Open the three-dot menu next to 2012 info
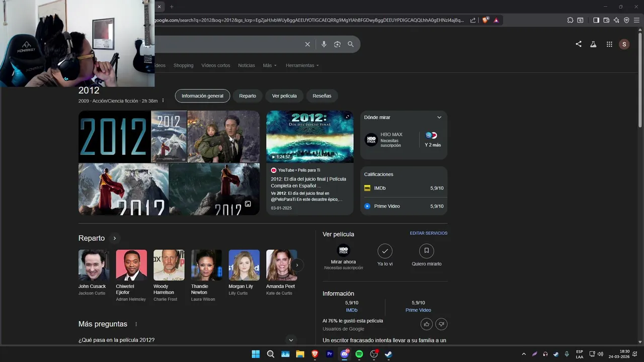 [163, 101]
